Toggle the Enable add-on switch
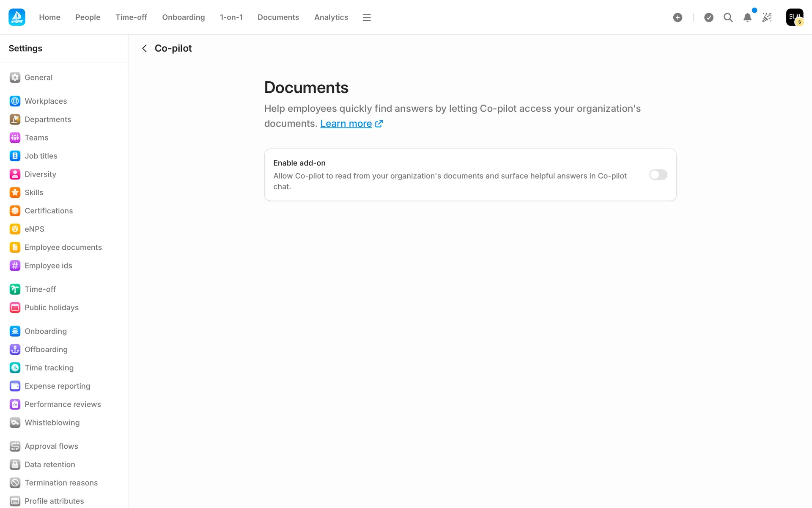This screenshot has height=508, width=812. [x=658, y=175]
